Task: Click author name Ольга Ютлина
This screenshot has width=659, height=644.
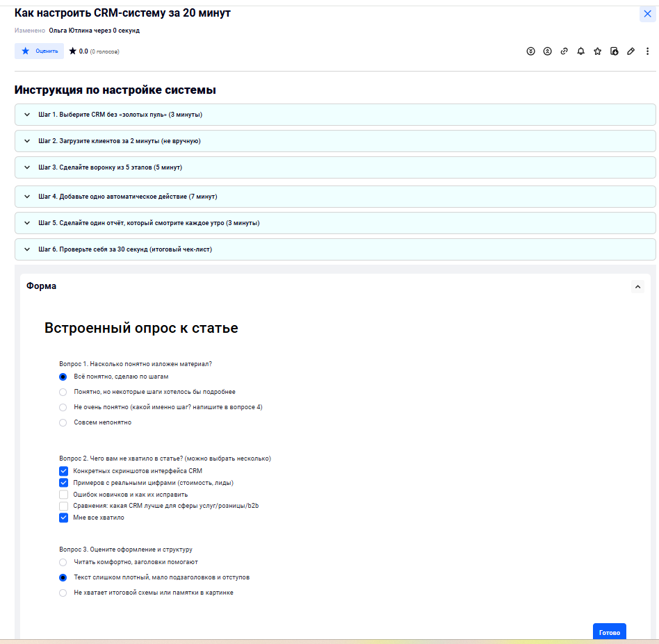Action: pos(70,31)
